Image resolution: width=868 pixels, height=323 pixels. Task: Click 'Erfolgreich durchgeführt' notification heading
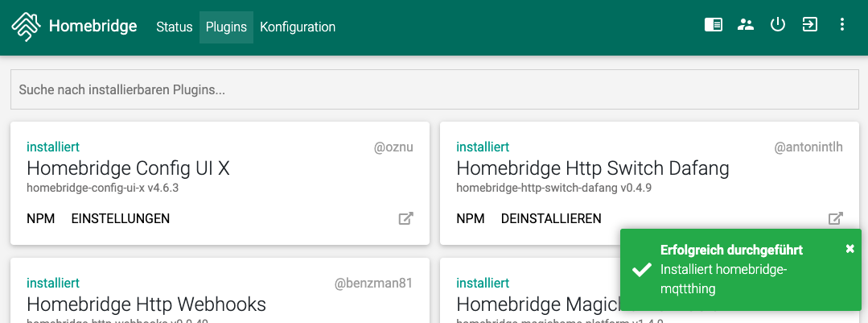(732, 250)
